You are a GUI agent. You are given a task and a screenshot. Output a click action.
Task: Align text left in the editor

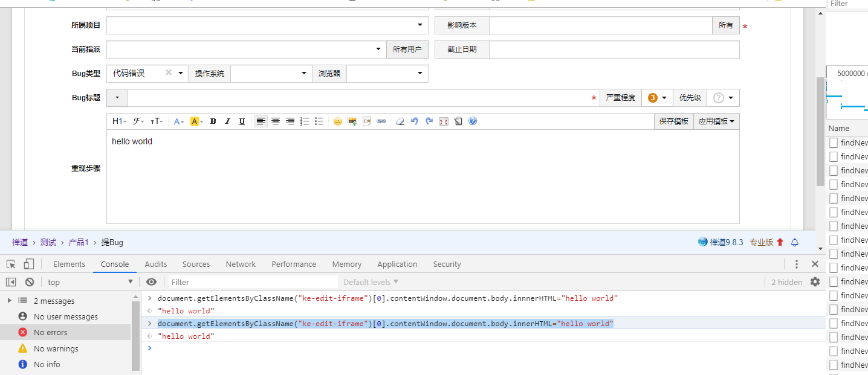click(x=261, y=121)
